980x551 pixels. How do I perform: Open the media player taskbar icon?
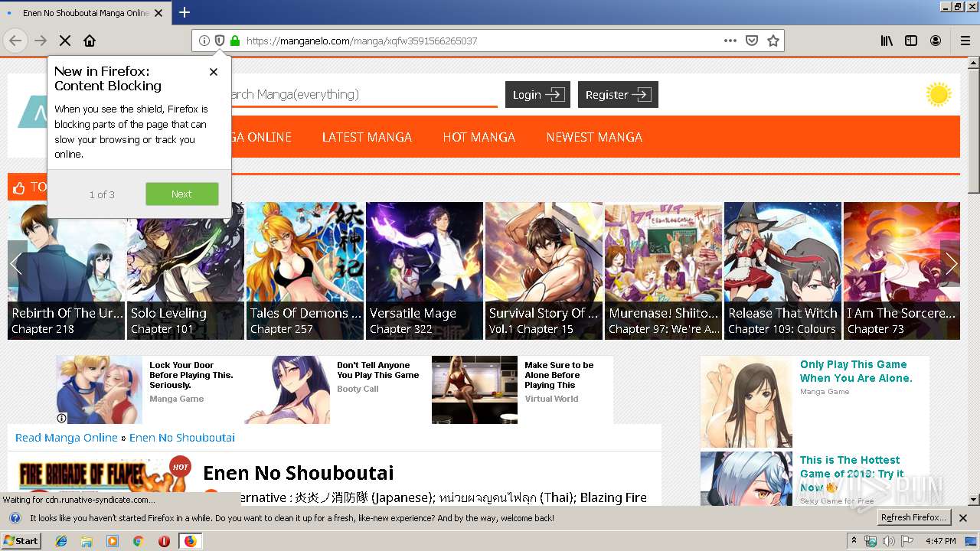coord(113,541)
